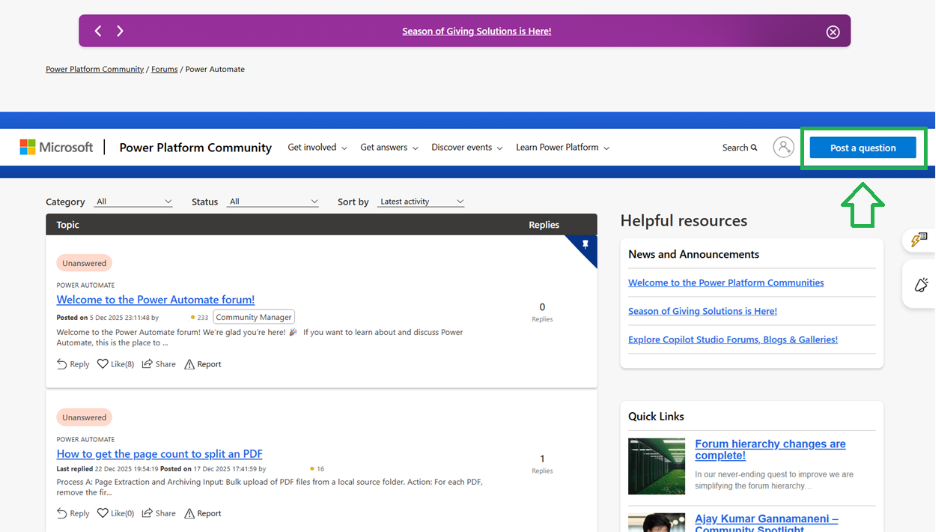The width and height of the screenshot is (936, 532).
Task: Go to Power Platform Community breadcrumb
Action: pos(95,69)
